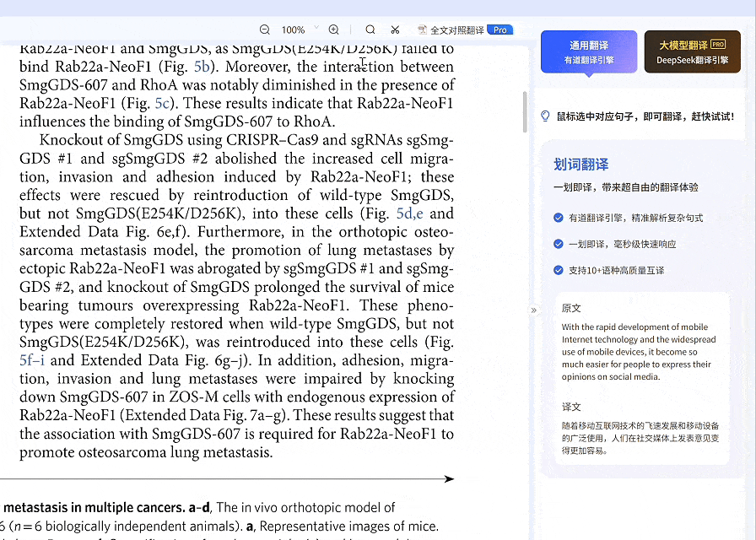Click the search icon in toolbar
The image size is (756, 540).
370,30
